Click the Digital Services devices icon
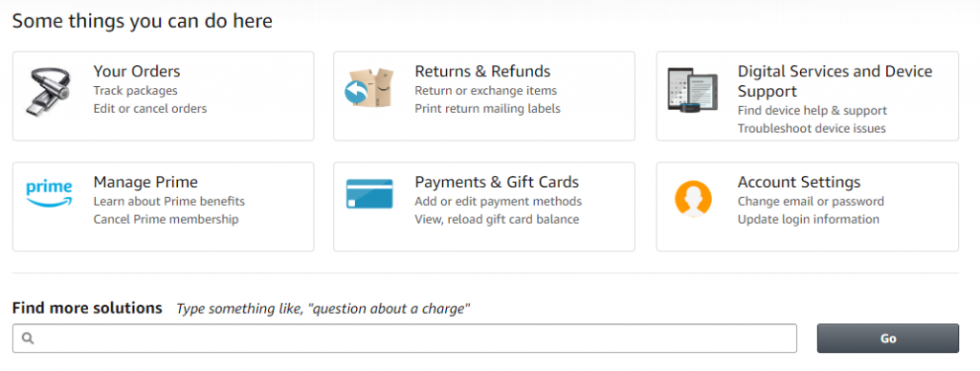 pos(693,89)
